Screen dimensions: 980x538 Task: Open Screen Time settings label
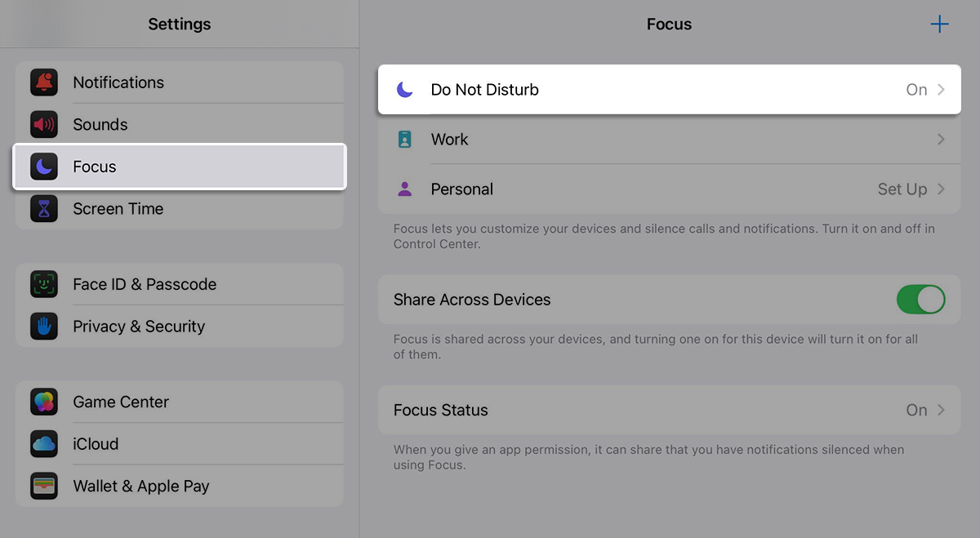coord(118,209)
